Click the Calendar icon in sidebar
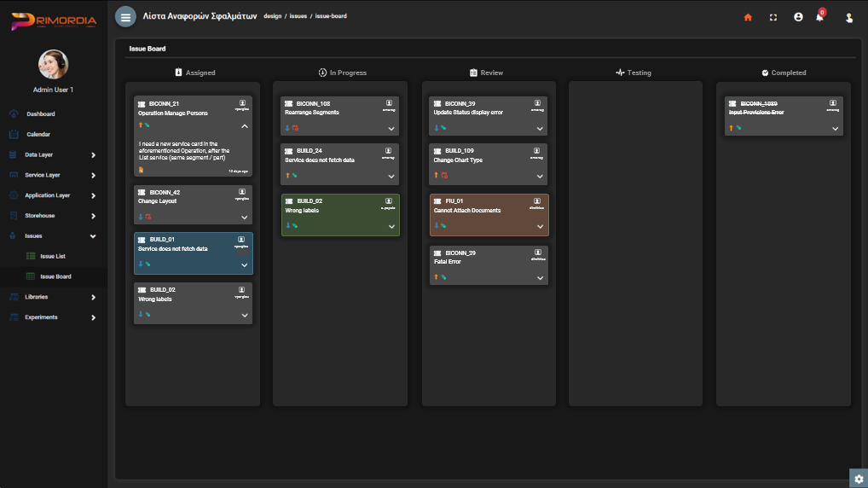The image size is (868, 488). click(x=14, y=134)
